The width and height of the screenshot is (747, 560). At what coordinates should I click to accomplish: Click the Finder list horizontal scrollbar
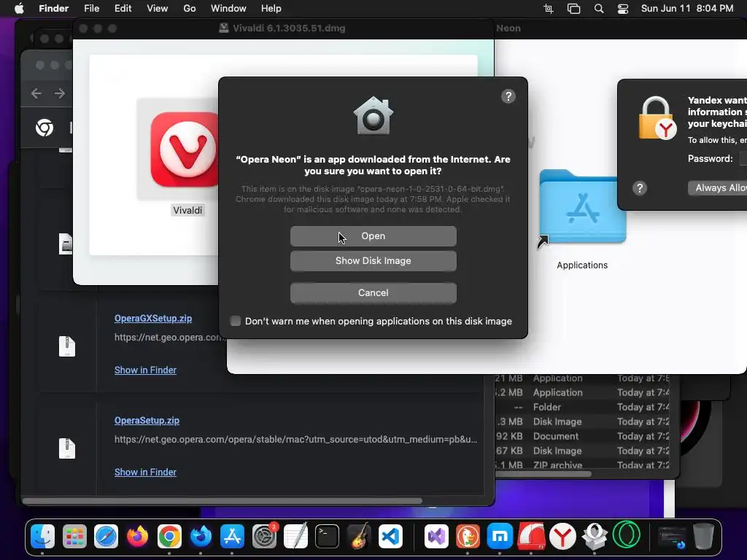click(x=543, y=473)
